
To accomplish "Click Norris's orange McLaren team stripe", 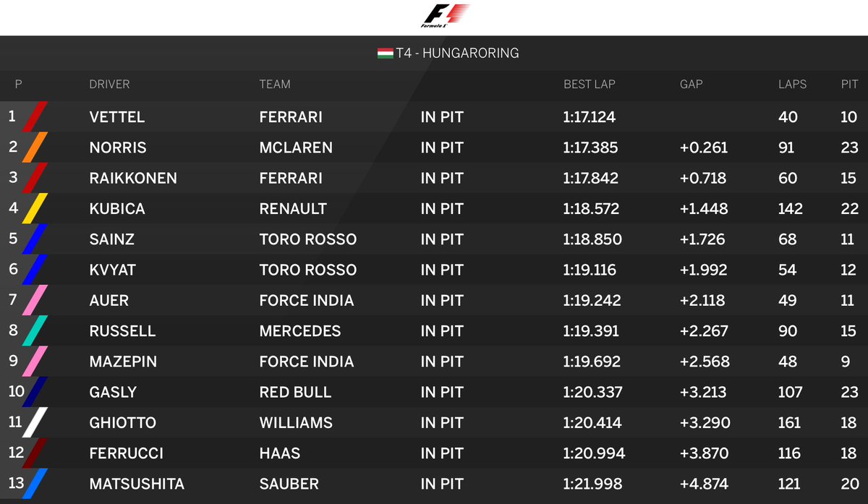I will (x=35, y=148).
